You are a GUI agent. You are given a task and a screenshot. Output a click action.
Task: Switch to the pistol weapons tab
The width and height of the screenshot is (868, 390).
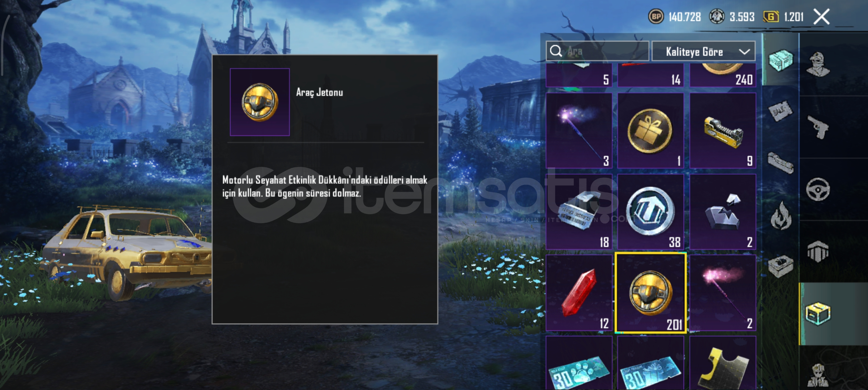click(x=818, y=127)
